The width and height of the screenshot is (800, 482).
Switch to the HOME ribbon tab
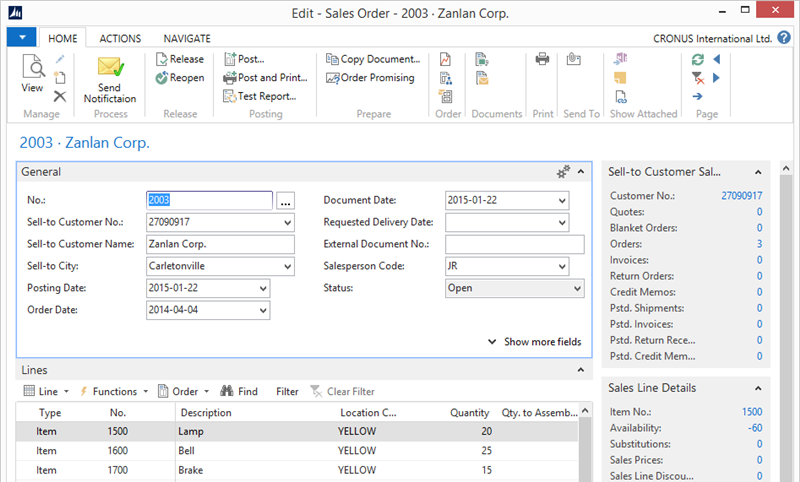(63, 38)
